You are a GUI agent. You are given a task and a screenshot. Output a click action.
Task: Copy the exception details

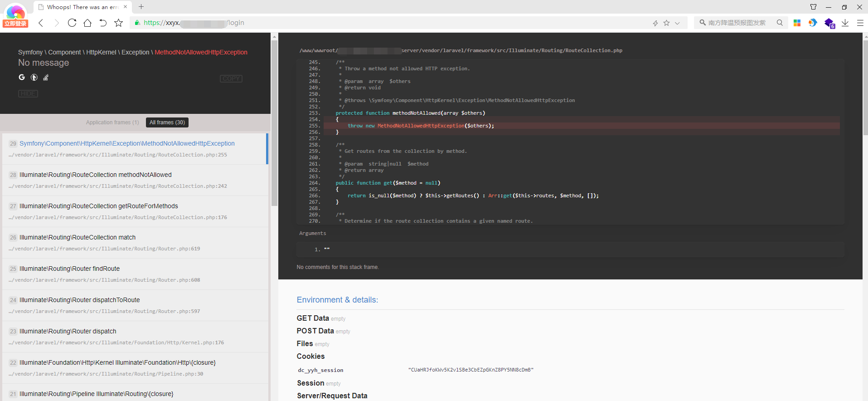click(231, 78)
